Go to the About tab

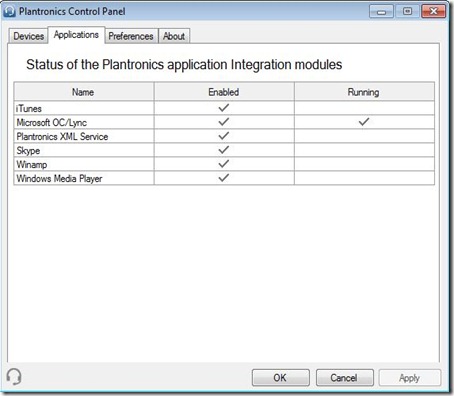click(x=174, y=36)
